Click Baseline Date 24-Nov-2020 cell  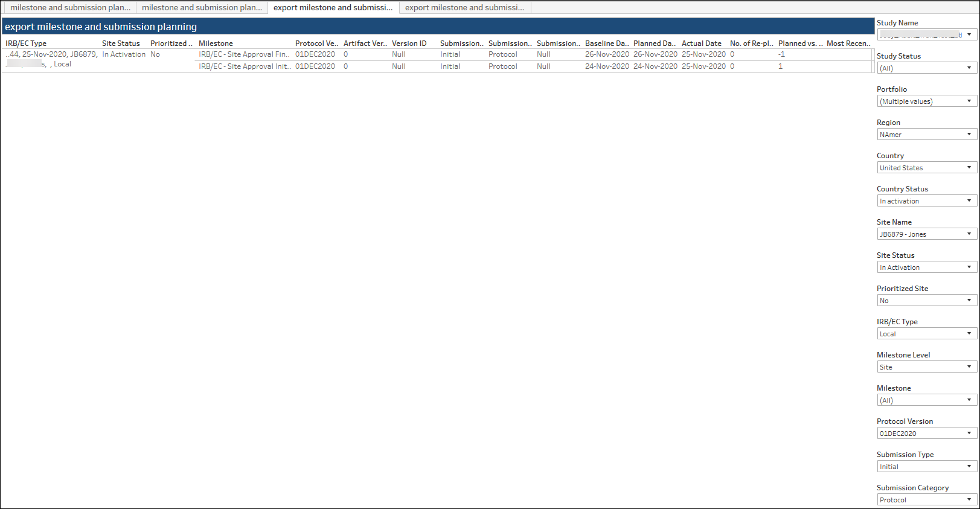[x=607, y=66]
